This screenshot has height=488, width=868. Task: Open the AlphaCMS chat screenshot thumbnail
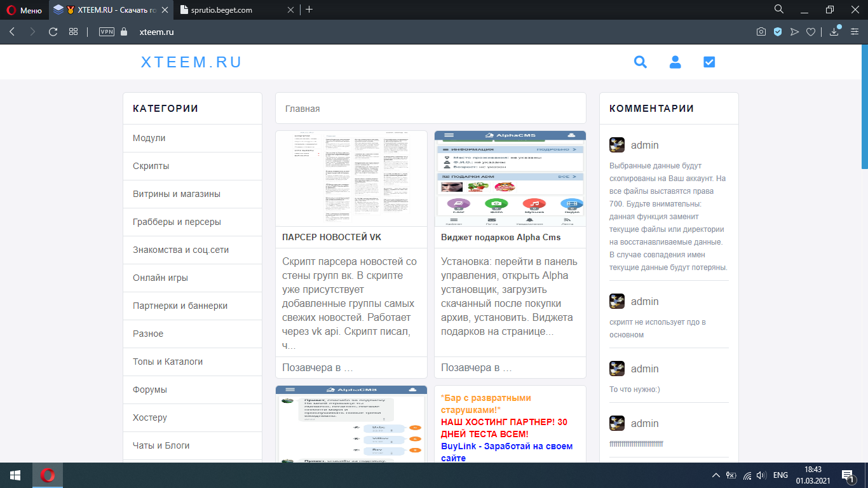(x=351, y=424)
